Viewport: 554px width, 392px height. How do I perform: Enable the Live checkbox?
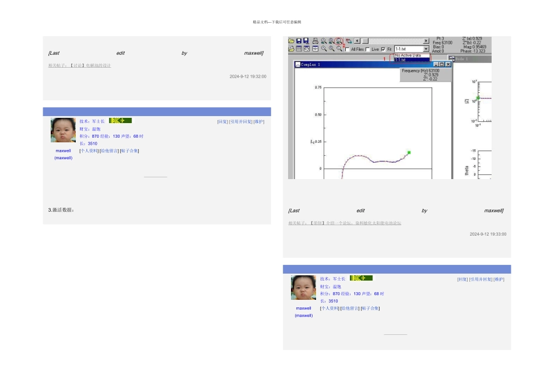[x=367, y=49]
